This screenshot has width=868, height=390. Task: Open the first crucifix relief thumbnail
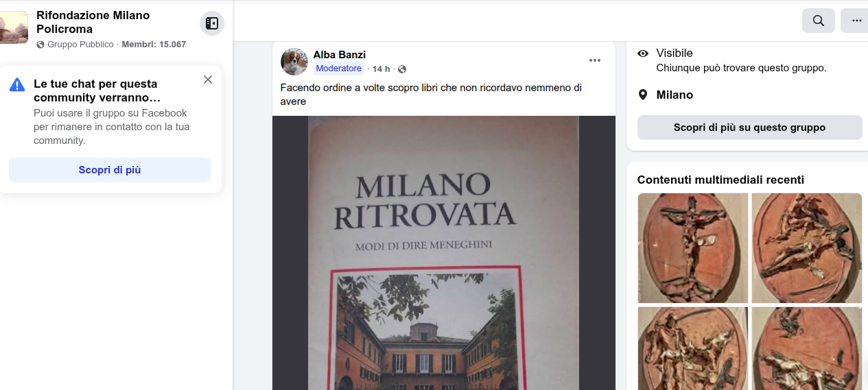[x=693, y=248]
